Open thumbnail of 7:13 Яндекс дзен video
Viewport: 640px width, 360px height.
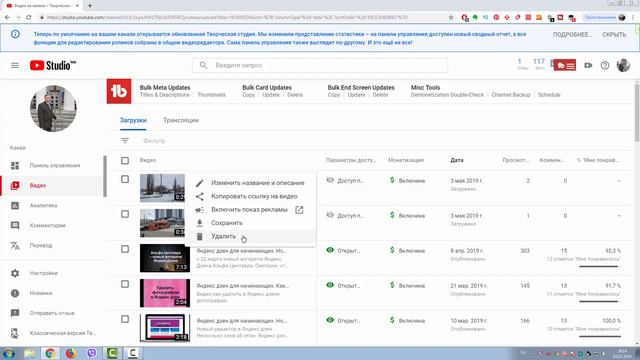(x=164, y=258)
